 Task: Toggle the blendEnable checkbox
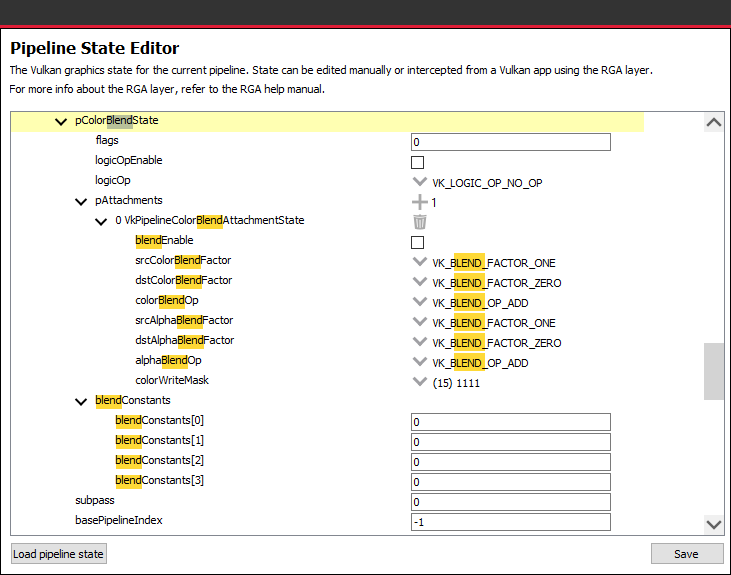tap(418, 242)
